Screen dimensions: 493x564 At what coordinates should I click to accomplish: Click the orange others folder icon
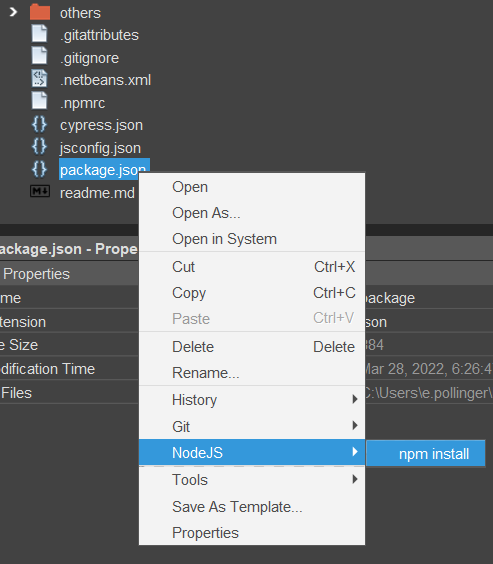coord(40,12)
